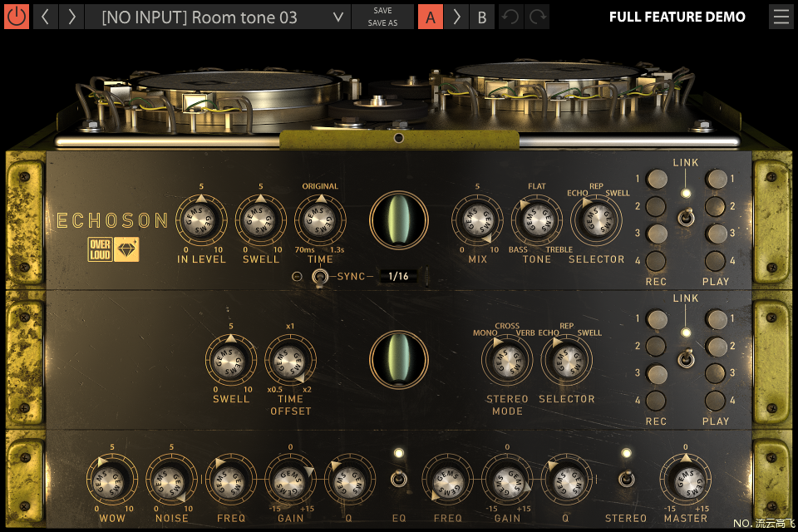Open the 1/16 sync value selector
Screen dimensions: 798x532
tap(398, 276)
